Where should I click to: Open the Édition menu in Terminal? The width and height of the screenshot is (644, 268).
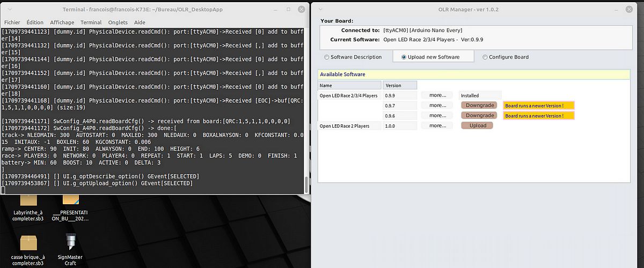tap(35, 23)
